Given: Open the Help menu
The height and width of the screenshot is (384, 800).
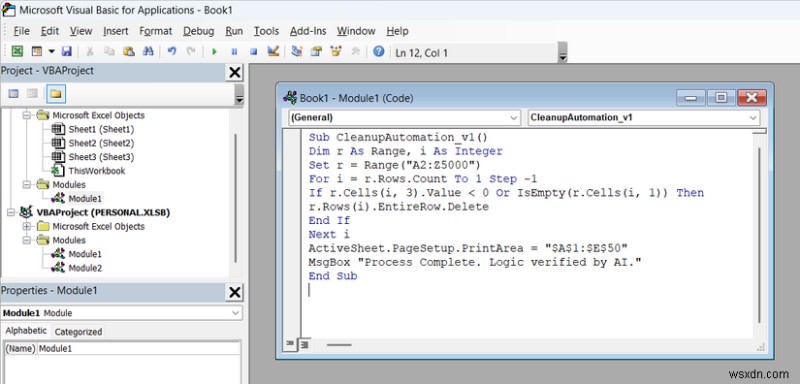Looking at the screenshot, I should (x=397, y=31).
